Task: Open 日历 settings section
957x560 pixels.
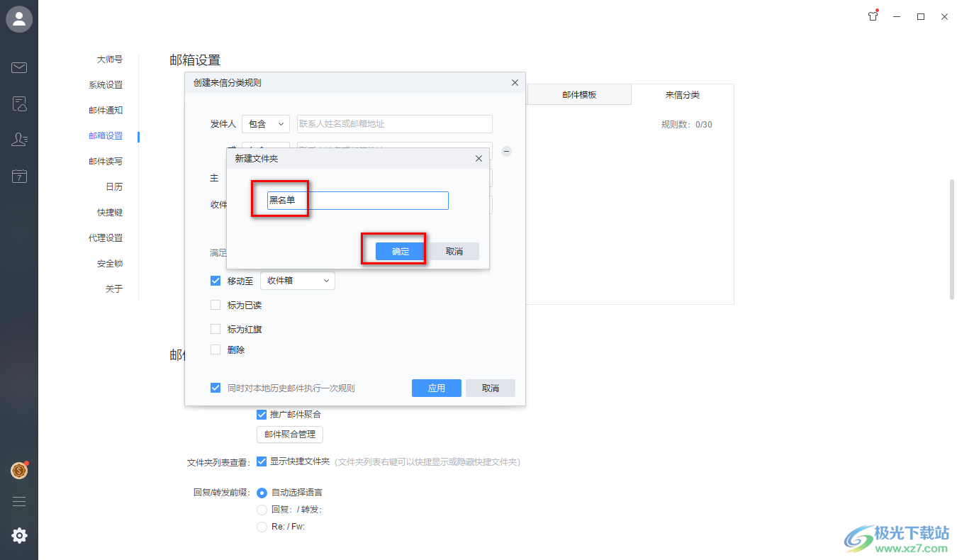Action: point(114,187)
